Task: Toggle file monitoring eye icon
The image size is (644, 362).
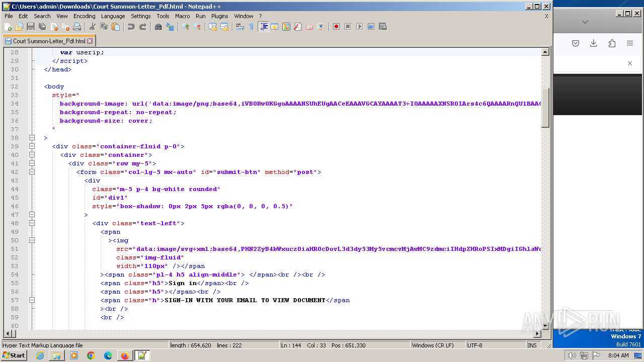Action: click(321, 27)
